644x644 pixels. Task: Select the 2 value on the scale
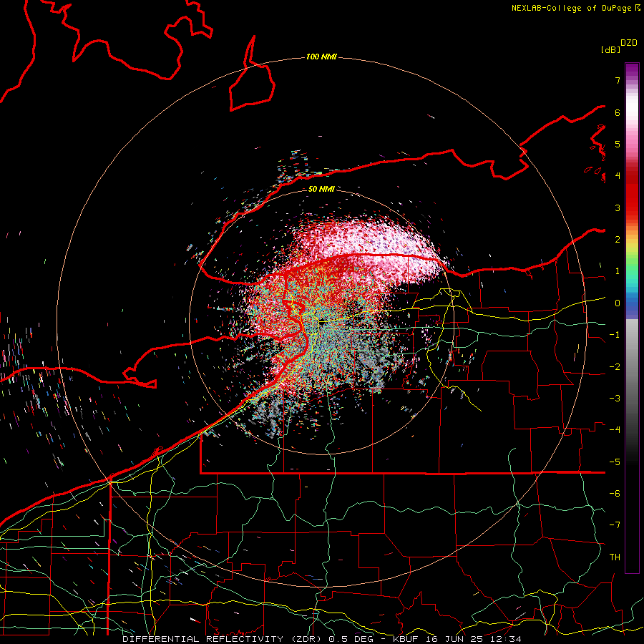click(618, 240)
